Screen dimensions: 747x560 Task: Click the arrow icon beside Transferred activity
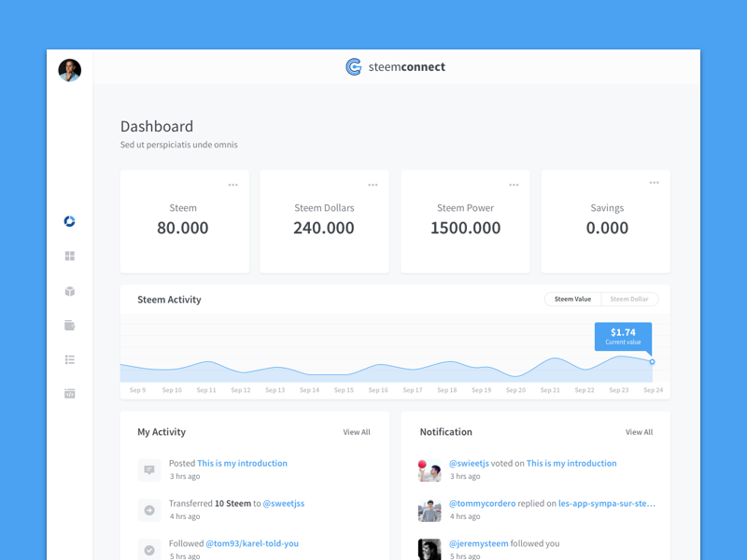tap(149, 510)
